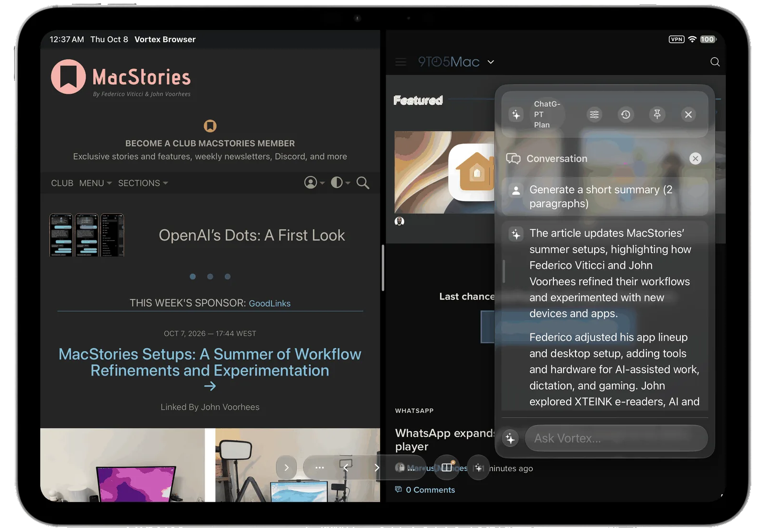
Task: Open the split view toggle in the bottom toolbar
Action: tap(447, 467)
